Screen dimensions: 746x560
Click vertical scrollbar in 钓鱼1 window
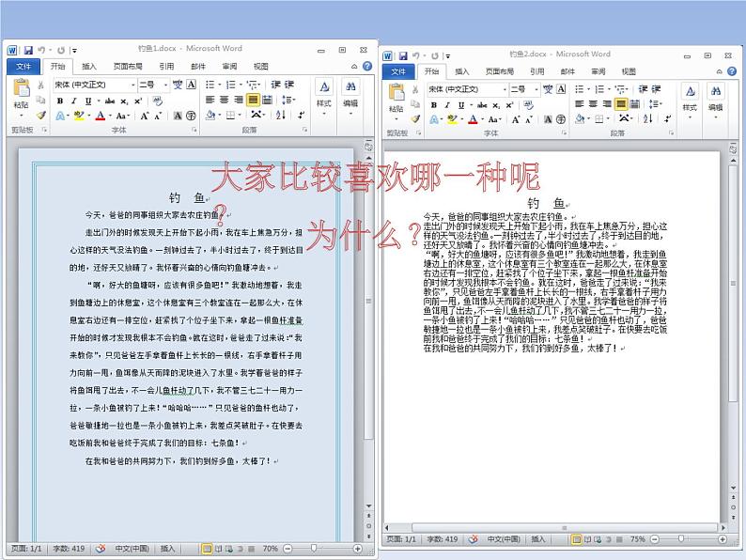point(368,301)
